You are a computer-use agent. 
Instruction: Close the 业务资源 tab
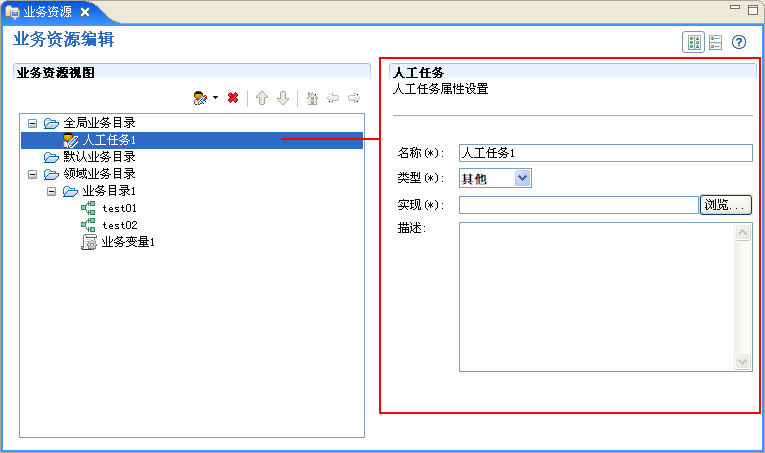coord(85,11)
